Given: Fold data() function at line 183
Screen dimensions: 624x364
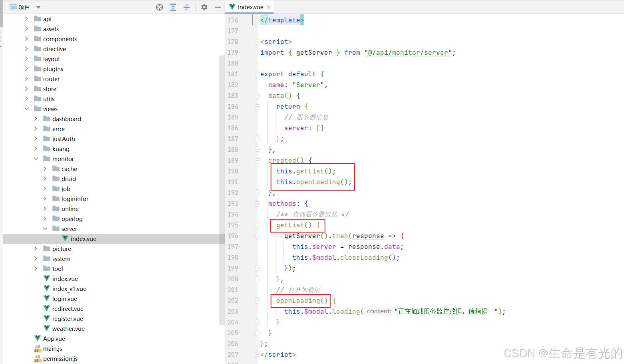Looking at the screenshot, I should coord(257,95).
